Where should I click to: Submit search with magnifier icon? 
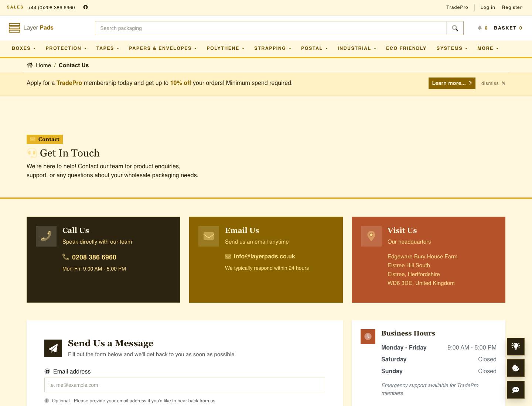coord(455,28)
